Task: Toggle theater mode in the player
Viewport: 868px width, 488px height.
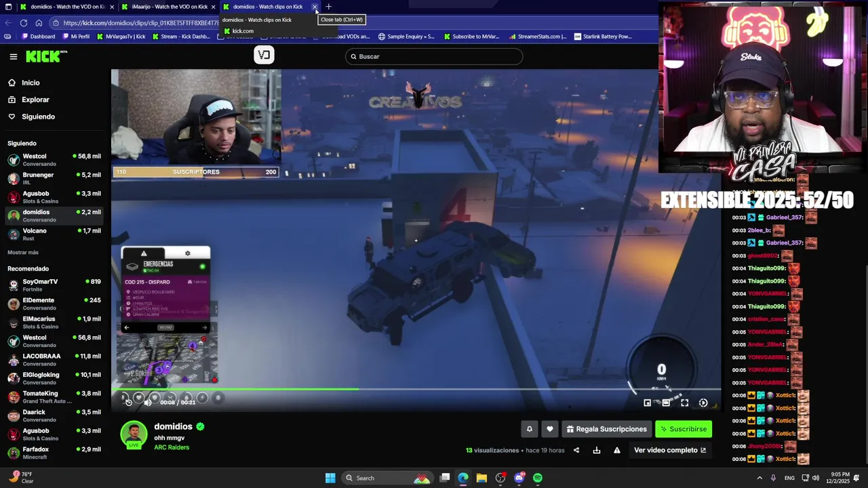Action: [x=666, y=403]
